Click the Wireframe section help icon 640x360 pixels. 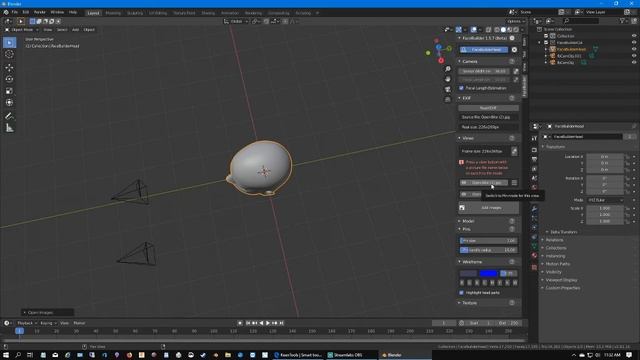coord(512,262)
